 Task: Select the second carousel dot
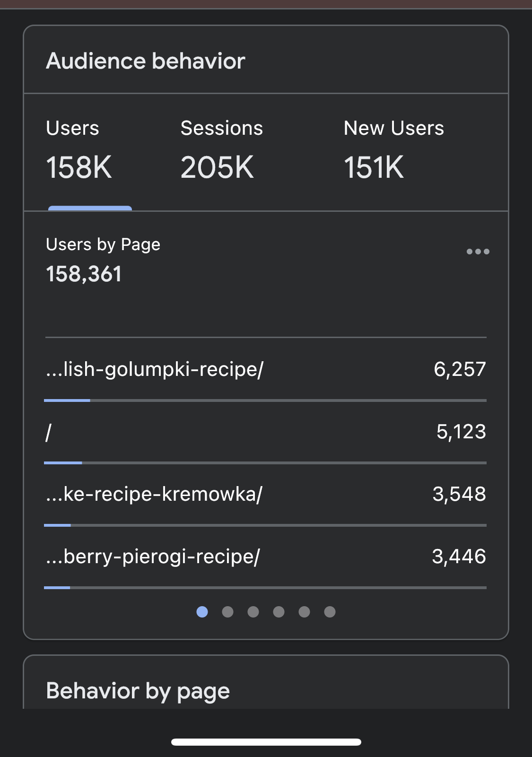tap(227, 612)
